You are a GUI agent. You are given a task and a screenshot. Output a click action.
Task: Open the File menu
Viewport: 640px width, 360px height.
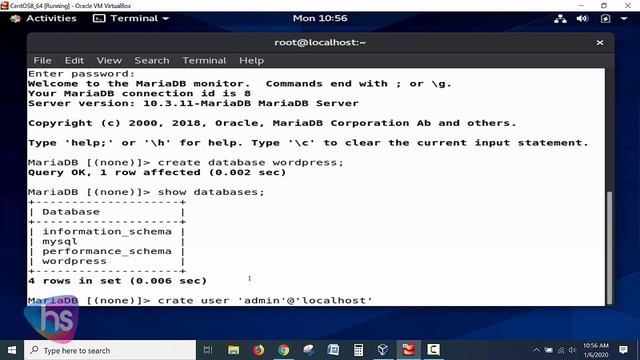point(42,60)
